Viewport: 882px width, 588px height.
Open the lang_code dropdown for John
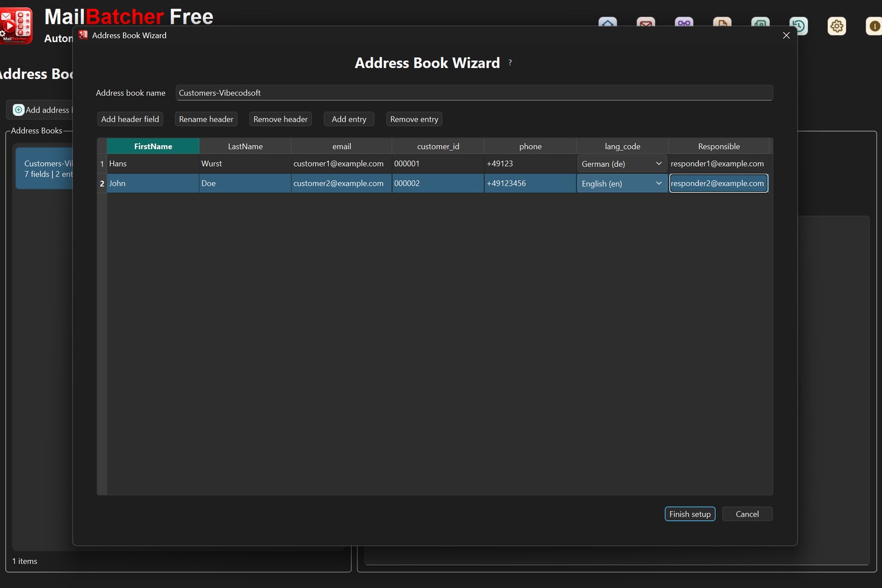pos(622,184)
